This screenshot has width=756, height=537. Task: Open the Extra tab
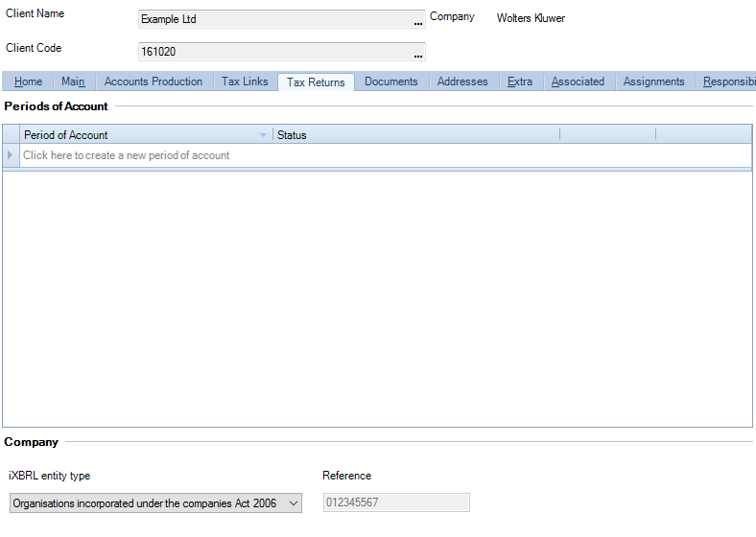point(520,82)
